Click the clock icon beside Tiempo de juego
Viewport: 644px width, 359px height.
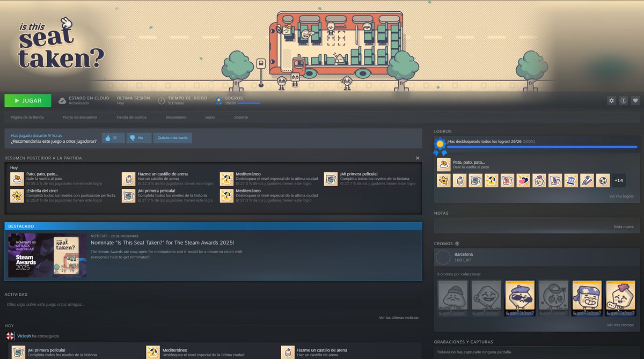pyautogui.click(x=162, y=100)
